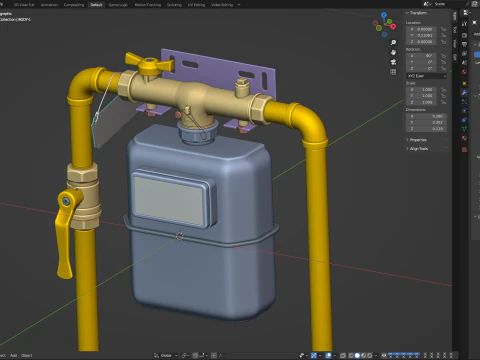Viewport: 480px width, 360px height.
Task: Open the XYZ Euler rotation mode dropdown
Action: (x=426, y=76)
